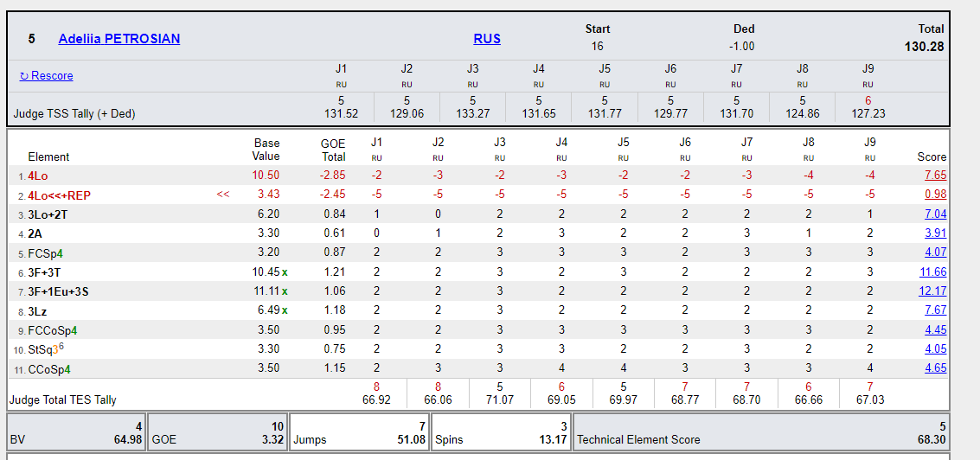The width and height of the screenshot is (980, 460).
Task: Select the 4Lo<<+REP element name
Action: tap(59, 195)
